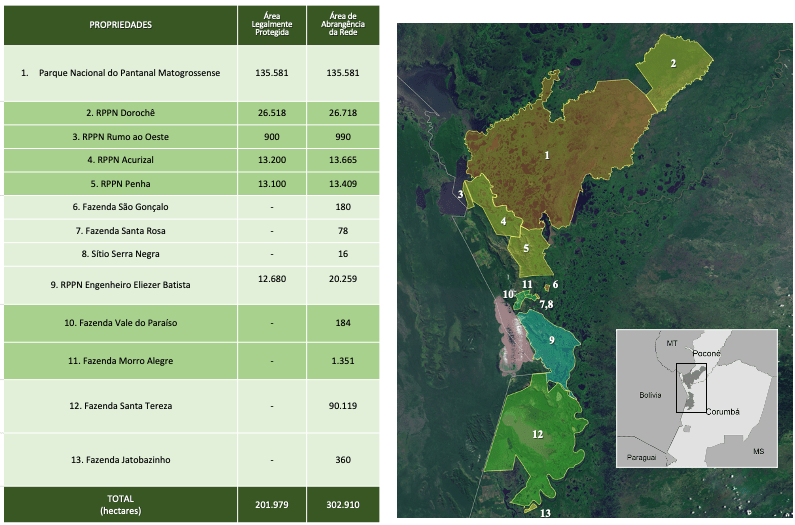Select the yellow-green map area labeled 2
This screenshot has width=795, height=525.
(x=674, y=64)
